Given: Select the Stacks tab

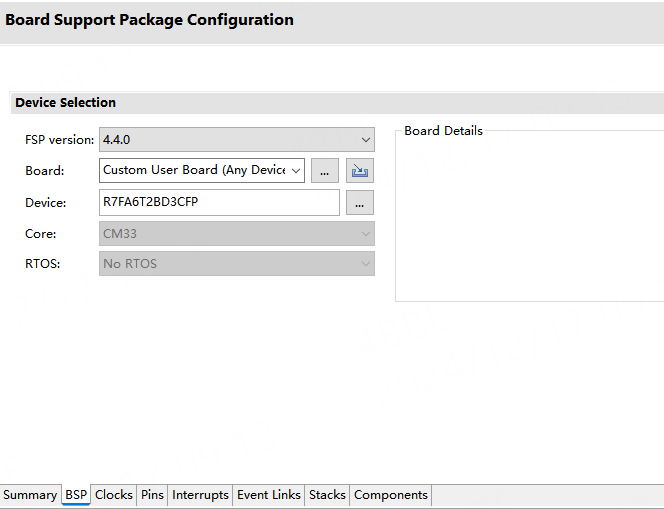Looking at the screenshot, I should tap(327, 495).
